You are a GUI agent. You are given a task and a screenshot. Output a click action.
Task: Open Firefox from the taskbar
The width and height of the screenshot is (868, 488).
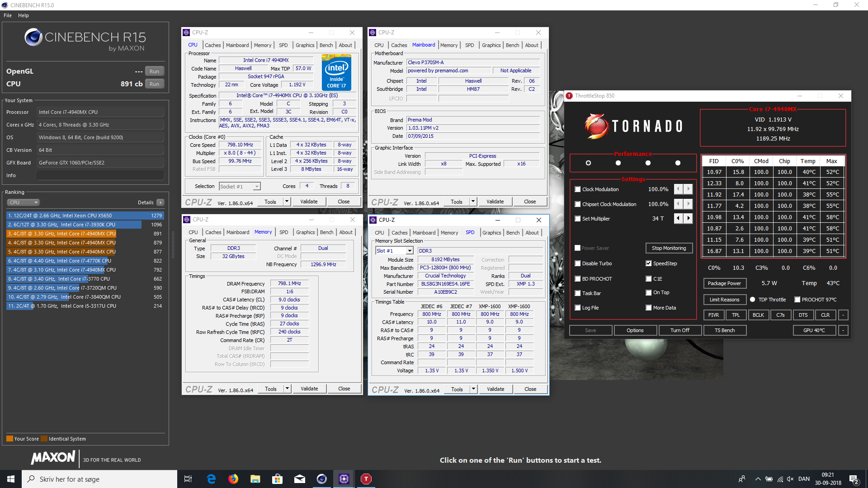coord(233,479)
